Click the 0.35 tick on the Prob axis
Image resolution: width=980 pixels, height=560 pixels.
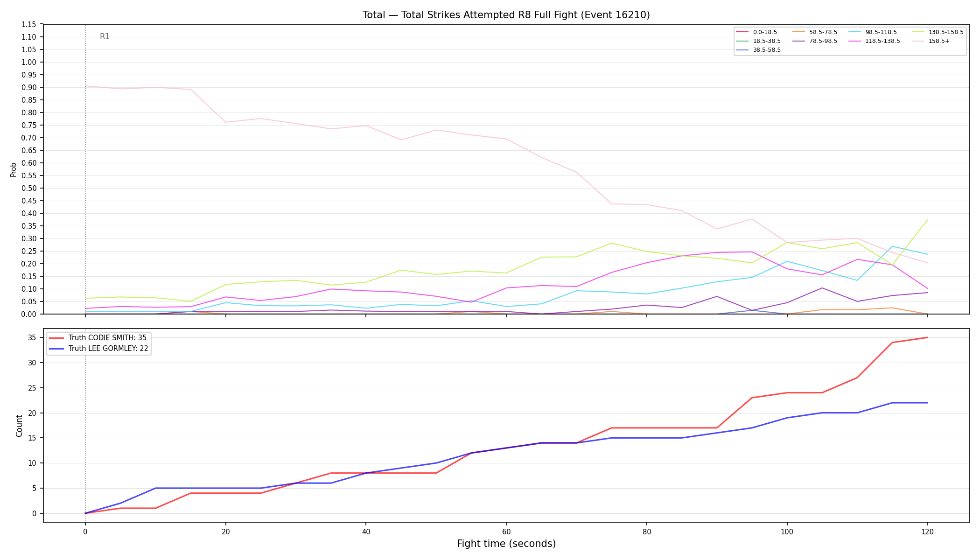[29, 226]
